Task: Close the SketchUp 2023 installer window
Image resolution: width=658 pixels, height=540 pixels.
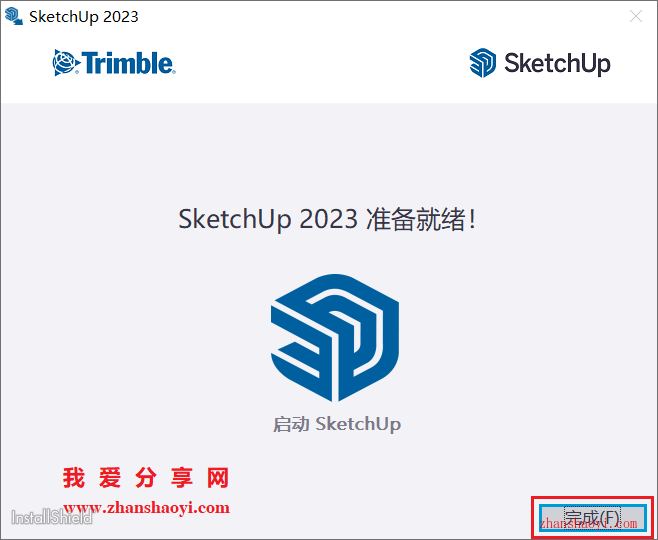Action: [x=636, y=16]
